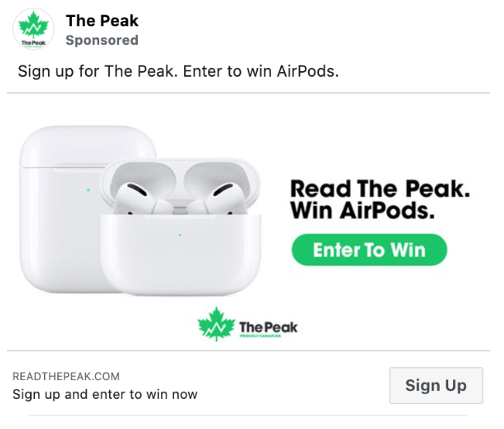The width and height of the screenshot is (504, 429).
Task: Open the READTHEPEAK.COM domain link
Action: pyautogui.click(x=66, y=376)
